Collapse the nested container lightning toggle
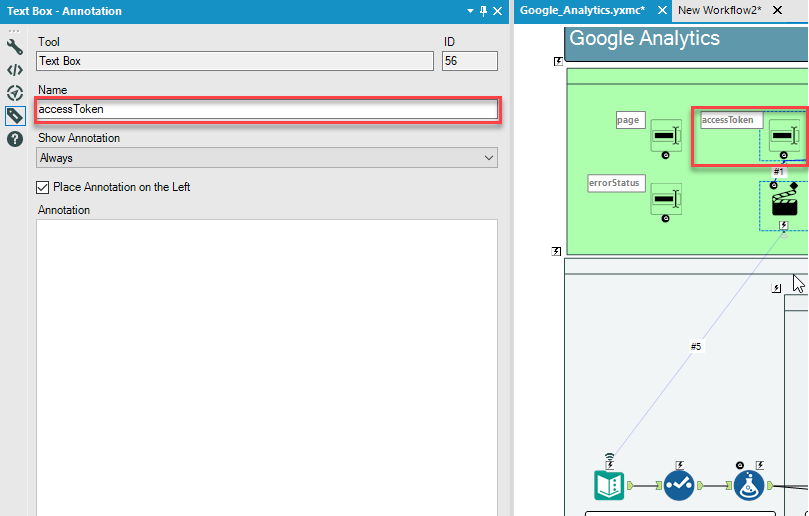The height and width of the screenshot is (516, 809). pos(776,288)
